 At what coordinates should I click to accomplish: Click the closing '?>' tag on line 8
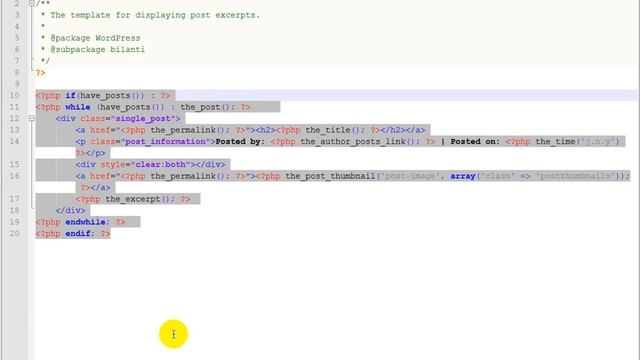pyautogui.click(x=40, y=72)
